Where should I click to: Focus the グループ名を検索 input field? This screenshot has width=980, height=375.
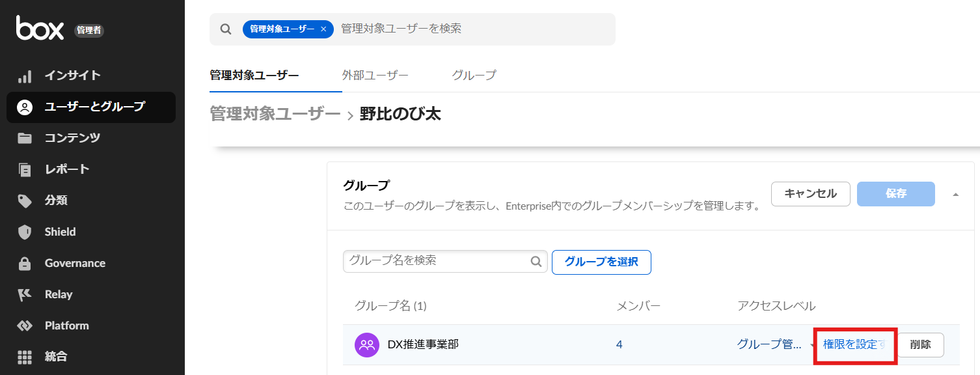(x=445, y=261)
